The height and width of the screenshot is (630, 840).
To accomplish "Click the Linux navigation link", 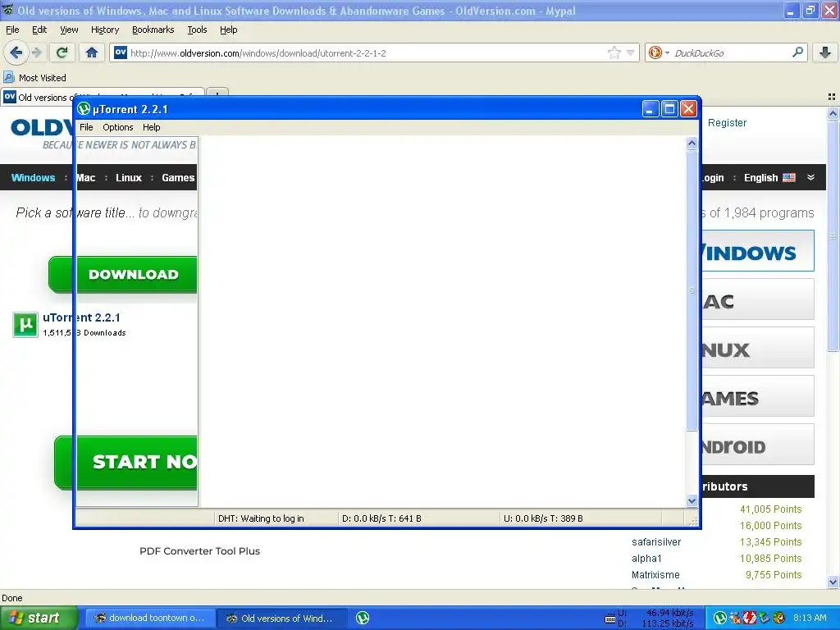I will point(129,178).
